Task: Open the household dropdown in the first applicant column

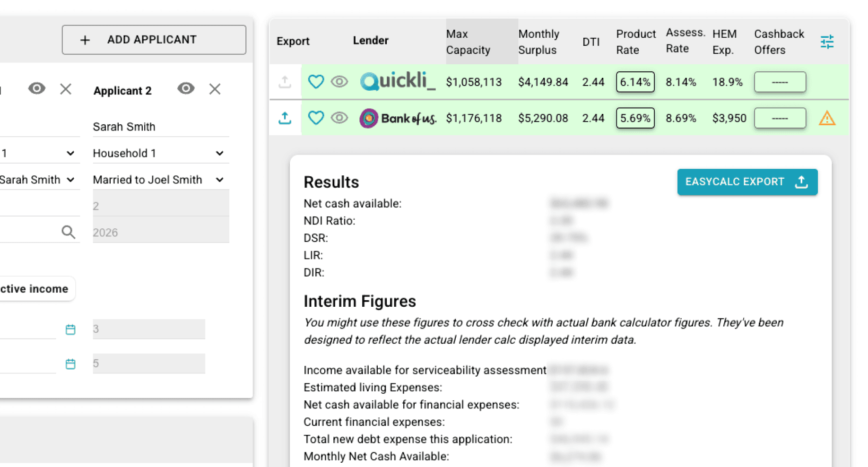Action: coord(70,153)
